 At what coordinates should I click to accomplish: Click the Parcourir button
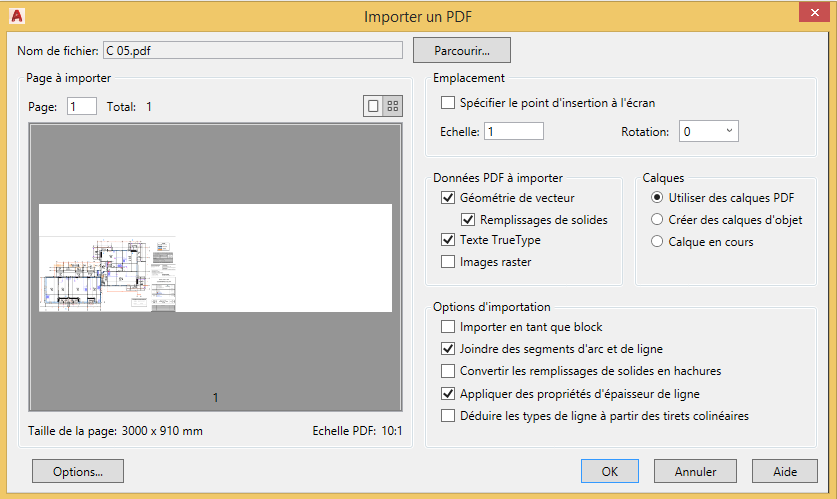tap(461, 50)
